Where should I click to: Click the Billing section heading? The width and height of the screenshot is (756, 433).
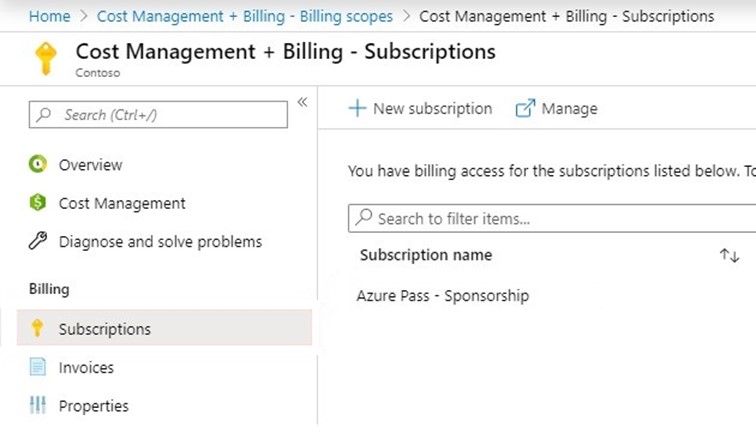tap(49, 289)
